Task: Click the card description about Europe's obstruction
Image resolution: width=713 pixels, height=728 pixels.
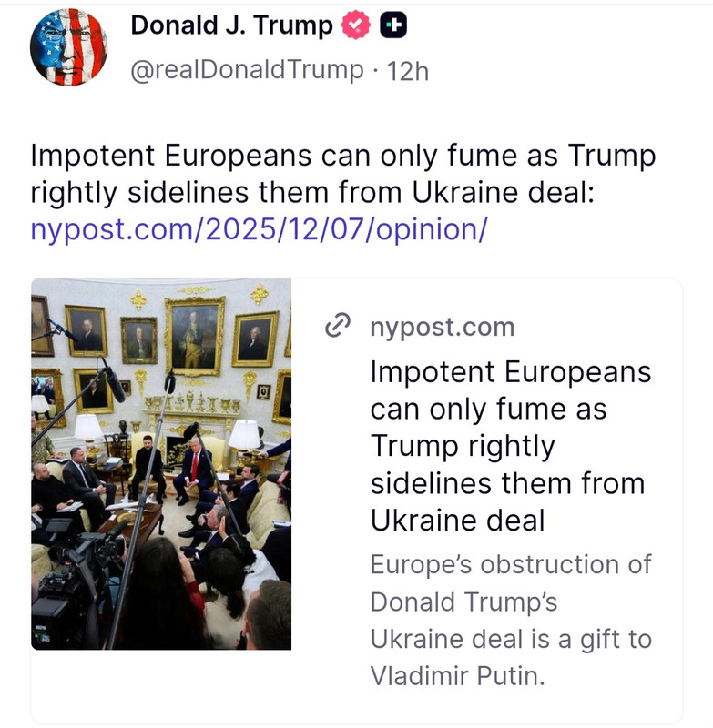Action: 511,621
